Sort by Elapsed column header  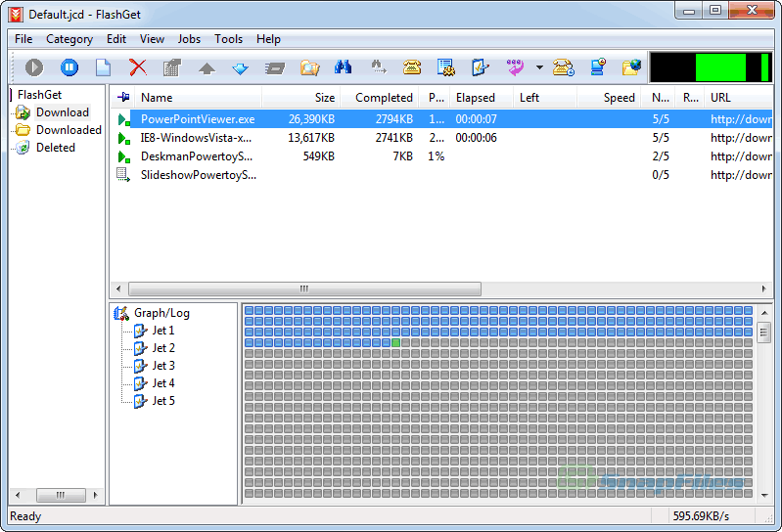pyautogui.click(x=482, y=98)
